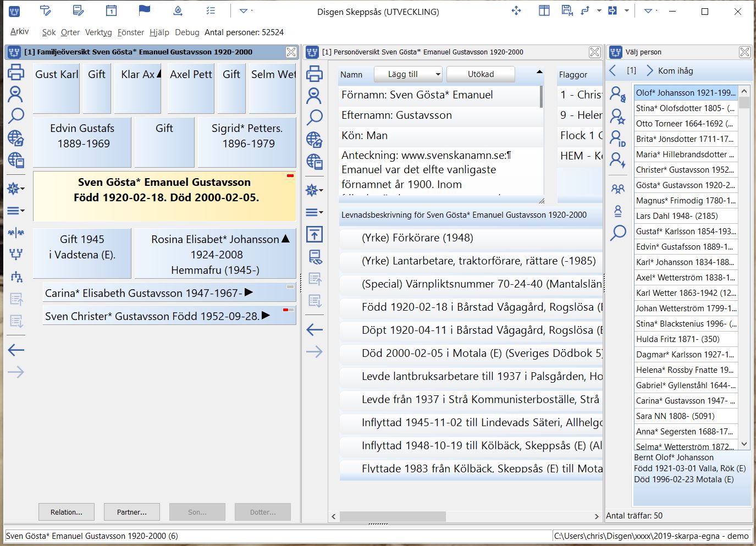Click the Partner... button
756x546 pixels.
[x=132, y=512]
